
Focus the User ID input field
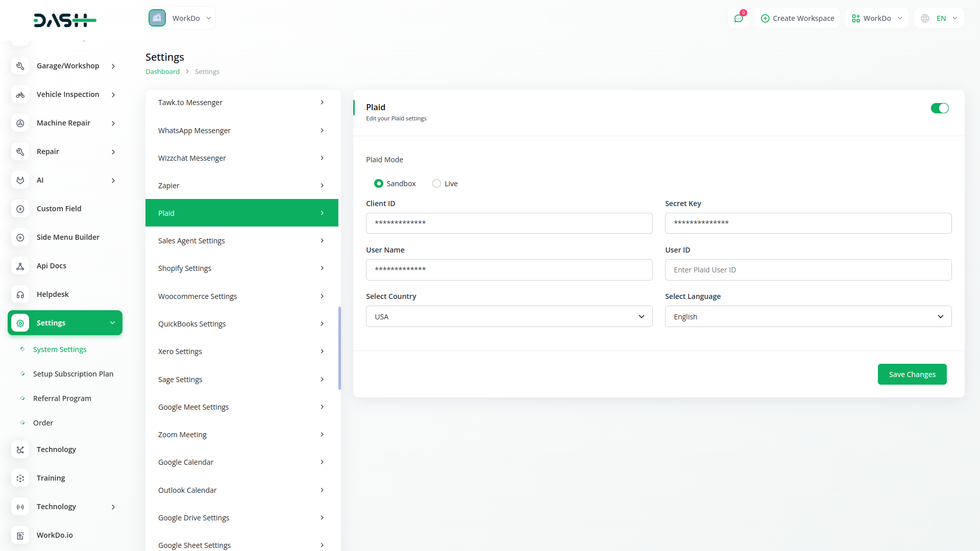tap(808, 270)
